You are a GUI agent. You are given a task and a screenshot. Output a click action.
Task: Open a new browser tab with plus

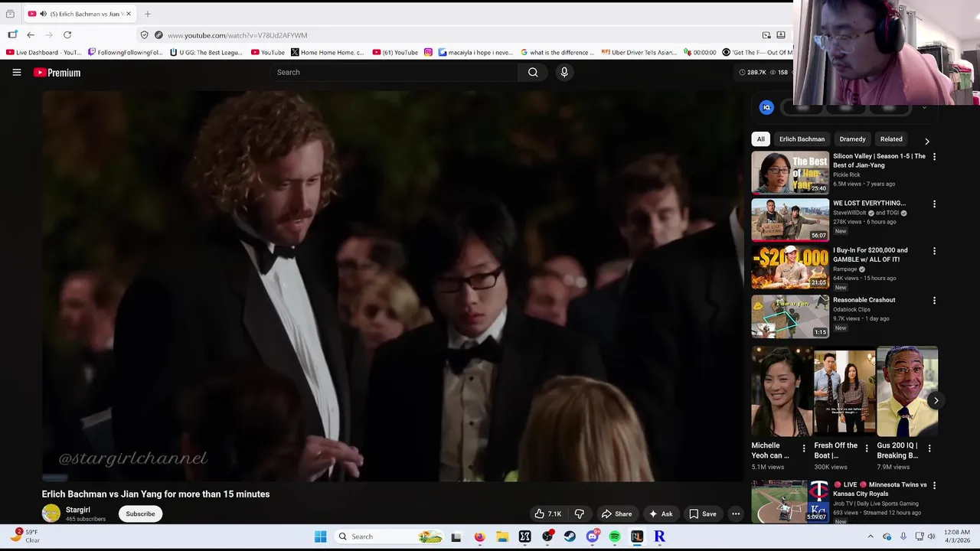(148, 14)
